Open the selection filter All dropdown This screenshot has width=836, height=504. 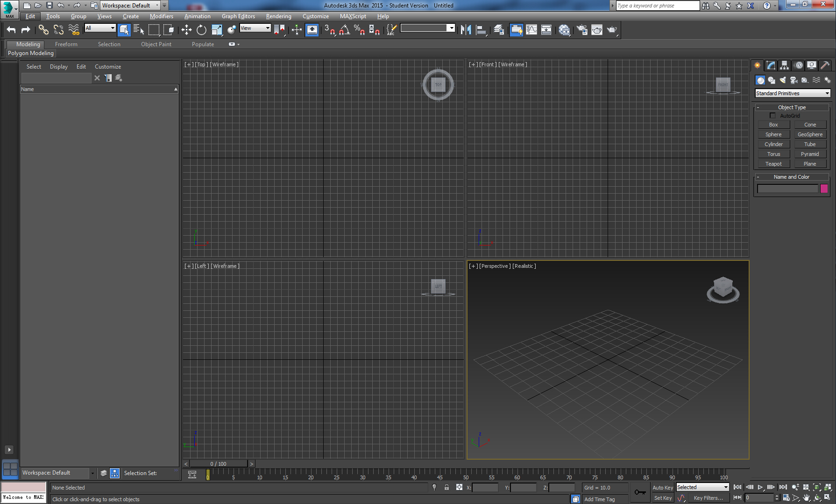[x=100, y=28]
